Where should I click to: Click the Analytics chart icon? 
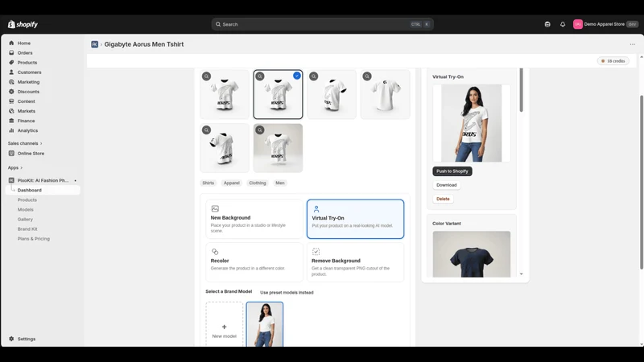(x=11, y=130)
